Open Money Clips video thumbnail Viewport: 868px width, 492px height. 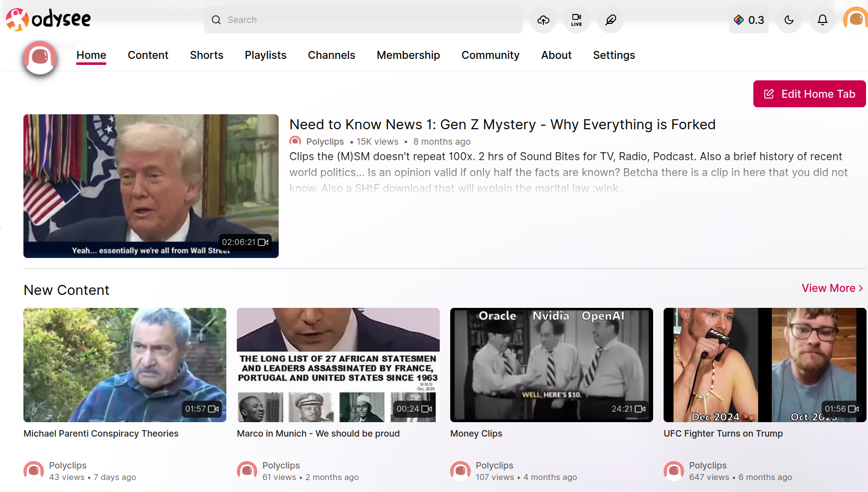pyautogui.click(x=551, y=365)
